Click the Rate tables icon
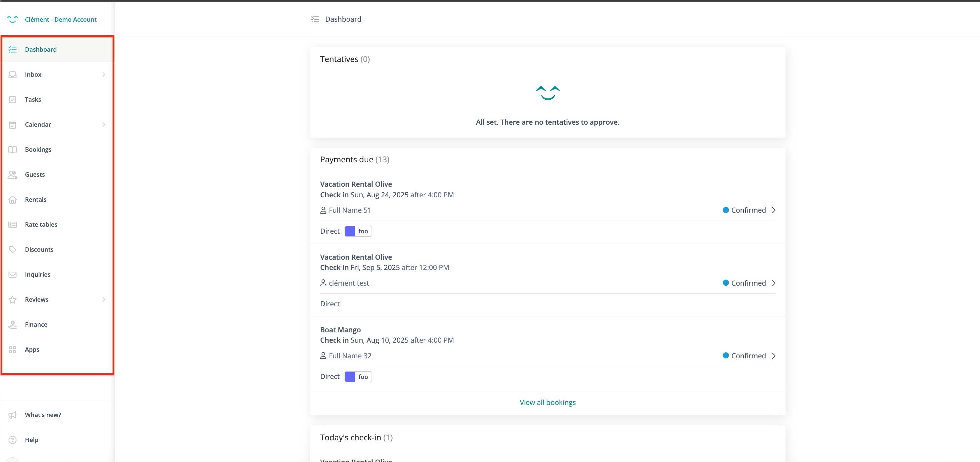This screenshot has width=980, height=462. pos(13,225)
